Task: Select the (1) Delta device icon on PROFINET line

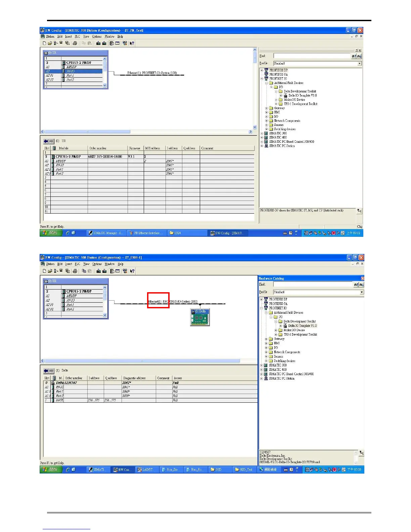Action: 200,317
